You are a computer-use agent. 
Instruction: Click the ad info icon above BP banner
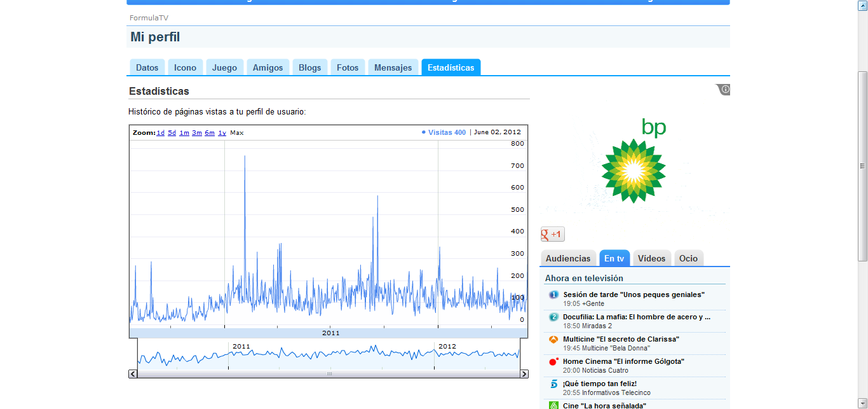pyautogui.click(x=724, y=90)
